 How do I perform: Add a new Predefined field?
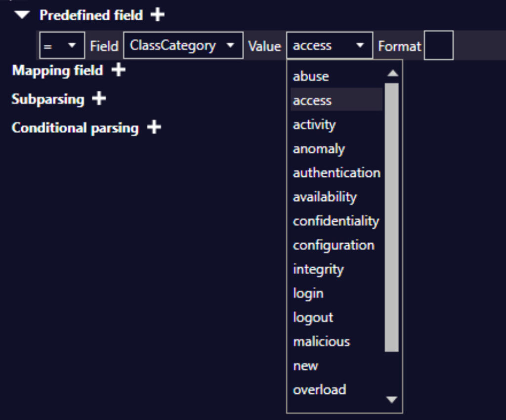pos(158,14)
